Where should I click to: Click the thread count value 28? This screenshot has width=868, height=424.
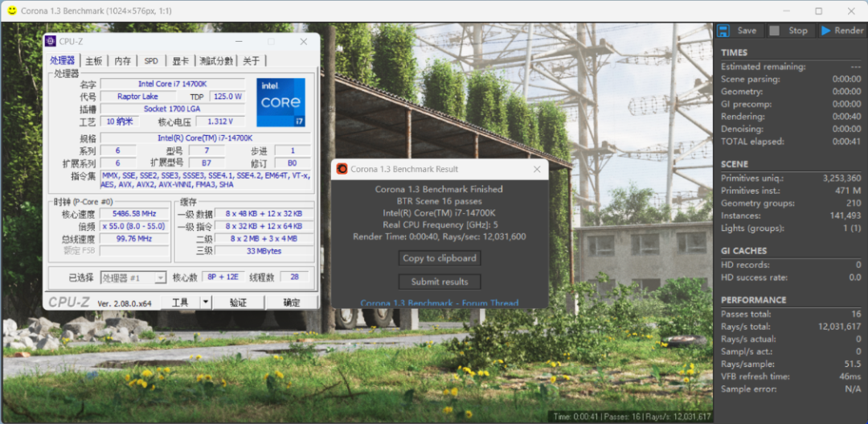(294, 277)
